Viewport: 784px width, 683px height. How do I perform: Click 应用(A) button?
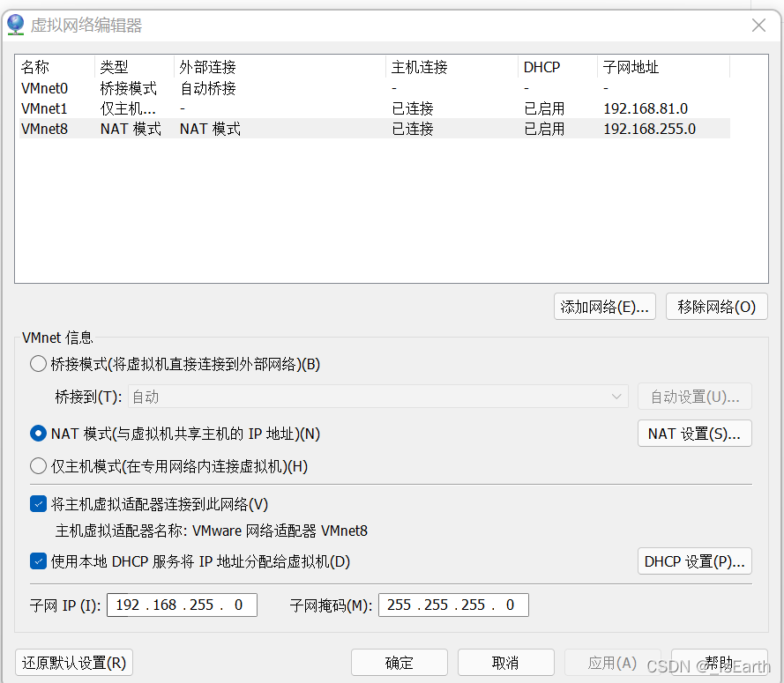[613, 663]
